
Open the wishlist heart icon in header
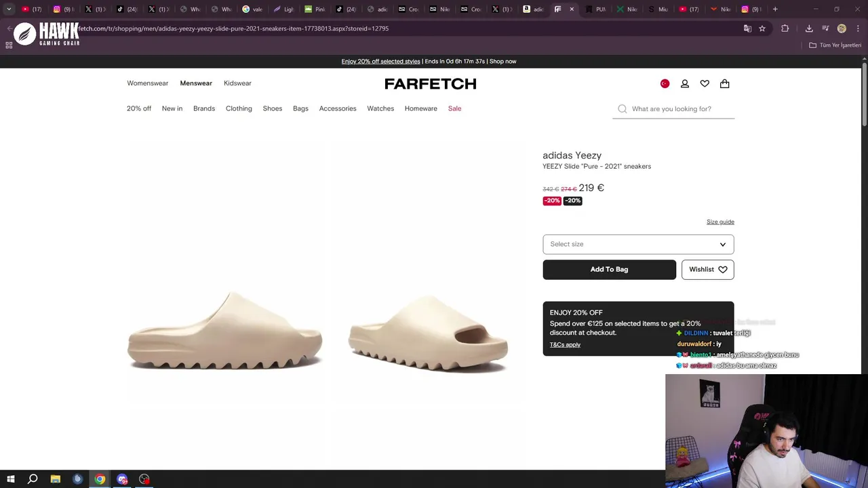click(705, 83)
